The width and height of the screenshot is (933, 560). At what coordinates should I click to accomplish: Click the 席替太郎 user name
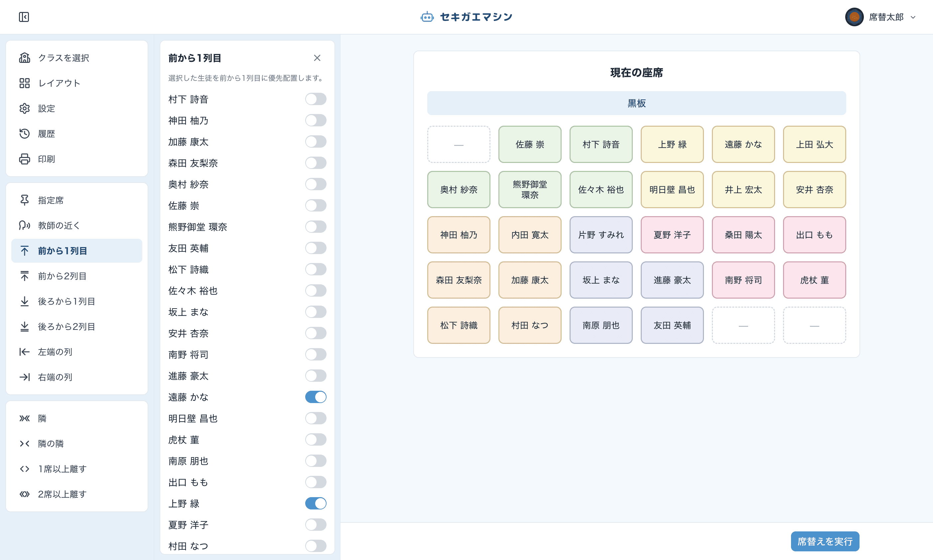click(x=886, y=17)
